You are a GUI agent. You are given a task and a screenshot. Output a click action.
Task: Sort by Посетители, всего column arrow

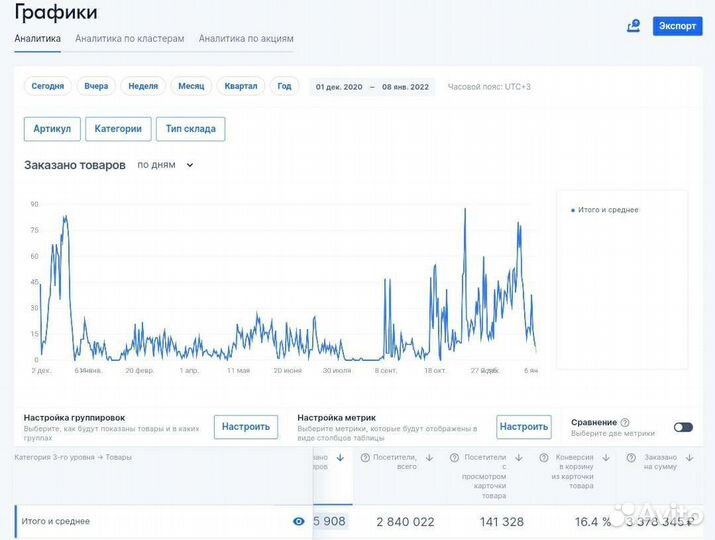pos(429,457)
